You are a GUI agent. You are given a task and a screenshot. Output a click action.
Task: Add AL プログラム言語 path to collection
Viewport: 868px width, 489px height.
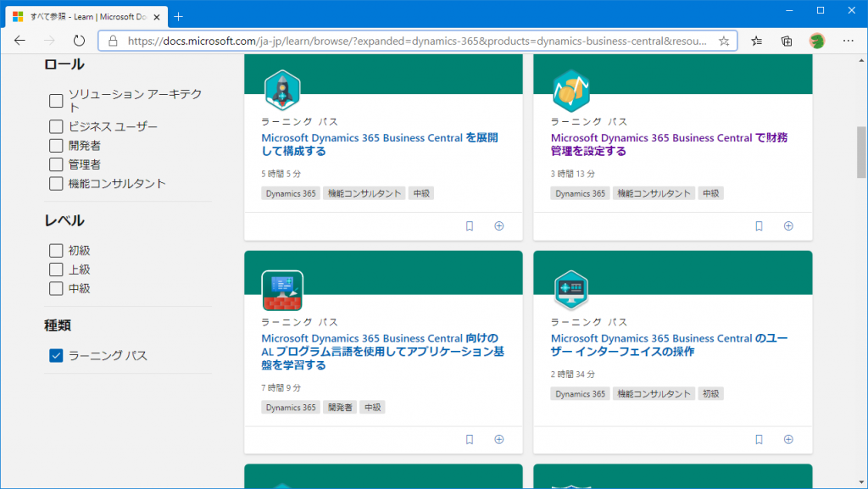tap(498, 439)
